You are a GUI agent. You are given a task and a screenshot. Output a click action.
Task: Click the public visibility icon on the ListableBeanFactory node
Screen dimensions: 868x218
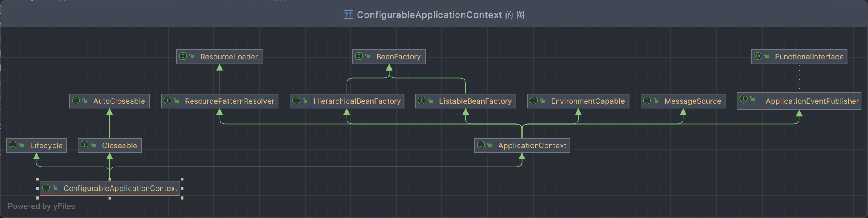click(x=430, y=101)
